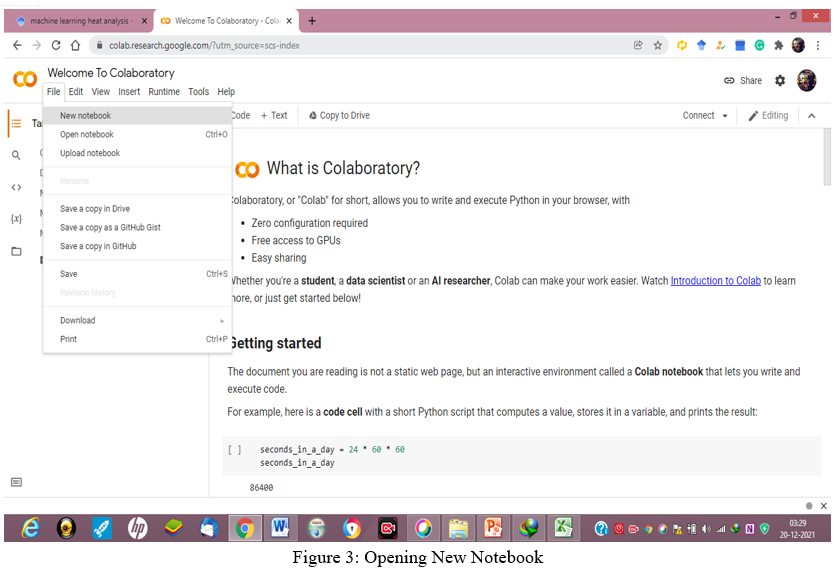Select Save a copy in Drive

point(137,209)
